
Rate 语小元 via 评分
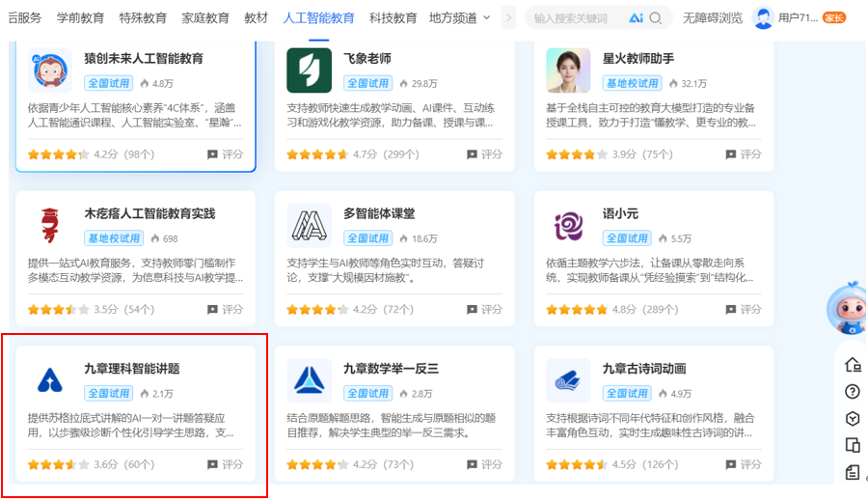click(x=744, y=309)
